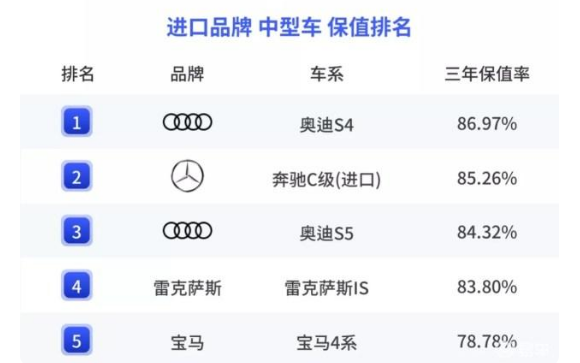This screenshot has width=580, height=363.
Task: Click the 雷克萨斯 brand name text
Action: pos(188,288)
